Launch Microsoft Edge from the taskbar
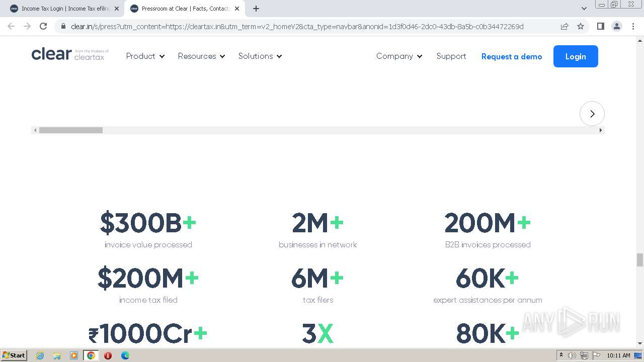 (x=125, y=355)
